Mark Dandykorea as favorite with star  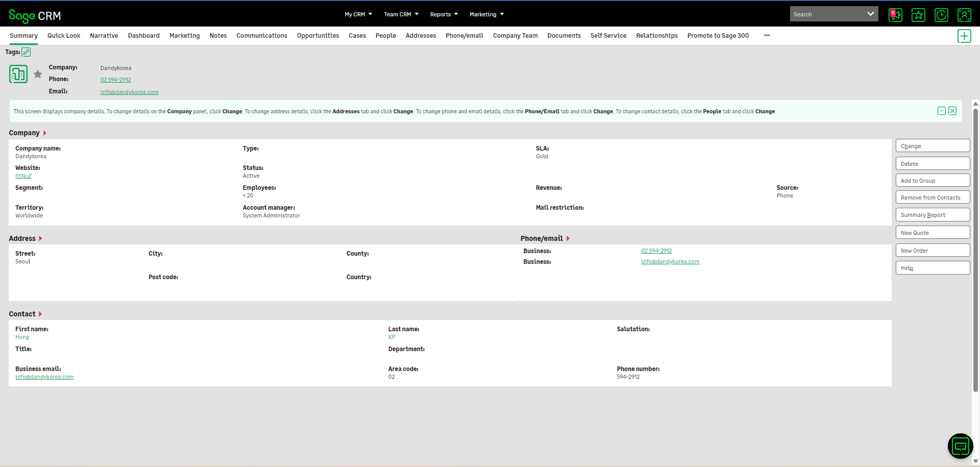[x=38, y=75]
